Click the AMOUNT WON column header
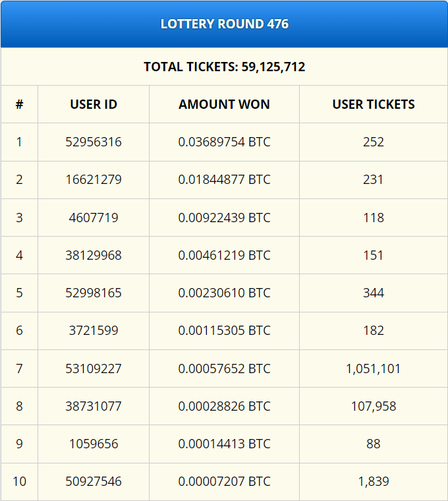 point(224,104)
